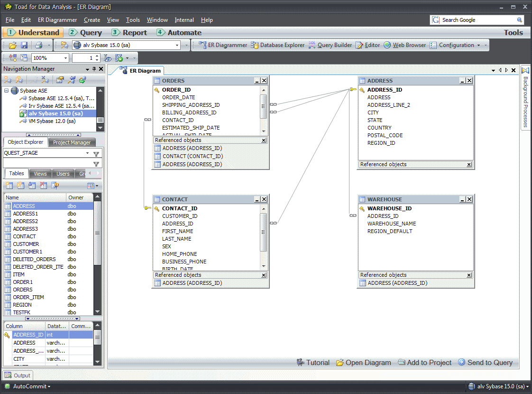Click the Save disk icon
The height and width of the screenshot is (394, 532).
coord(24,45)
